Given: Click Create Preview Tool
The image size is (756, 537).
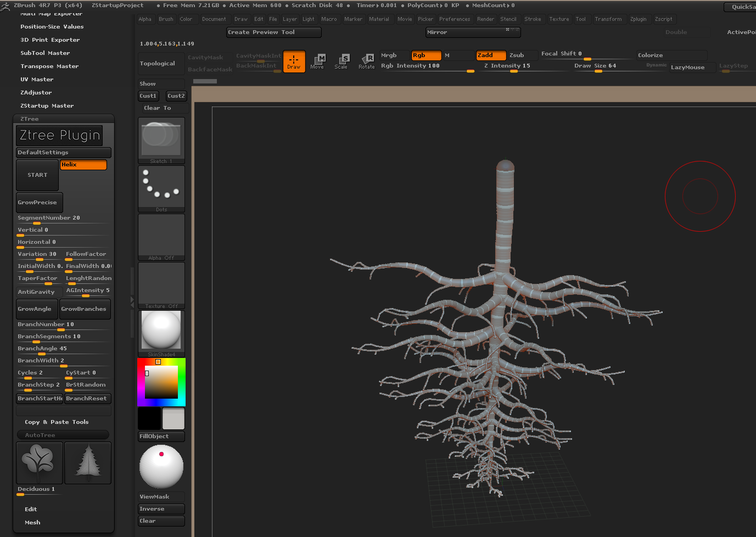Looking at the screenshot, I should coord(273,32).
